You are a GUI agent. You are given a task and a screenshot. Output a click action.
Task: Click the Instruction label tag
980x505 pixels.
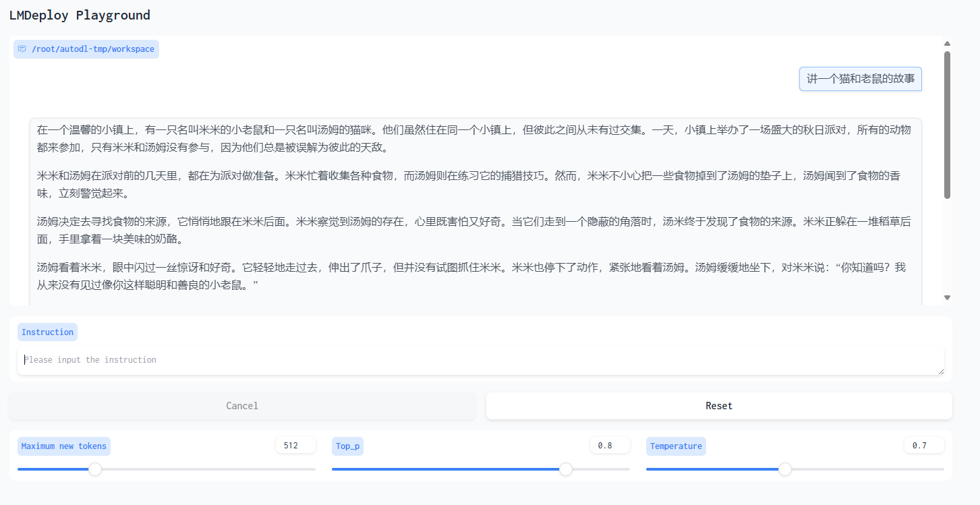point(47,332)
